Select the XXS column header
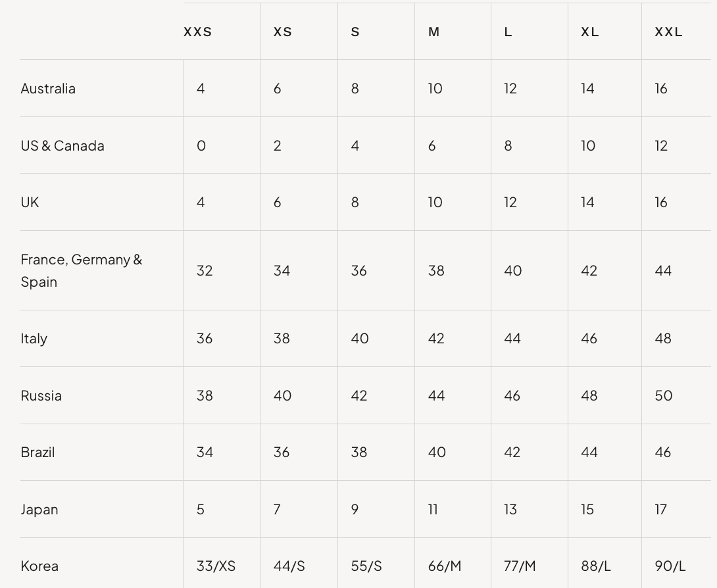 click(197, 32)
